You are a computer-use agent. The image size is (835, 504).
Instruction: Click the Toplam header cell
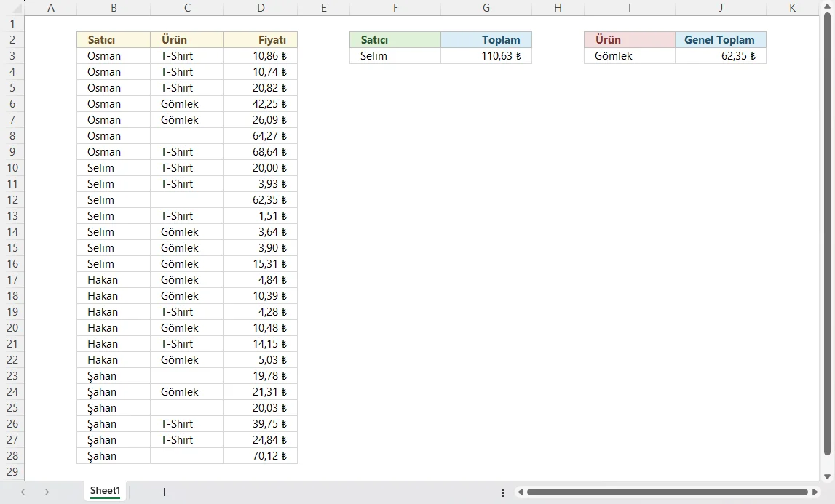pos(486,40)
